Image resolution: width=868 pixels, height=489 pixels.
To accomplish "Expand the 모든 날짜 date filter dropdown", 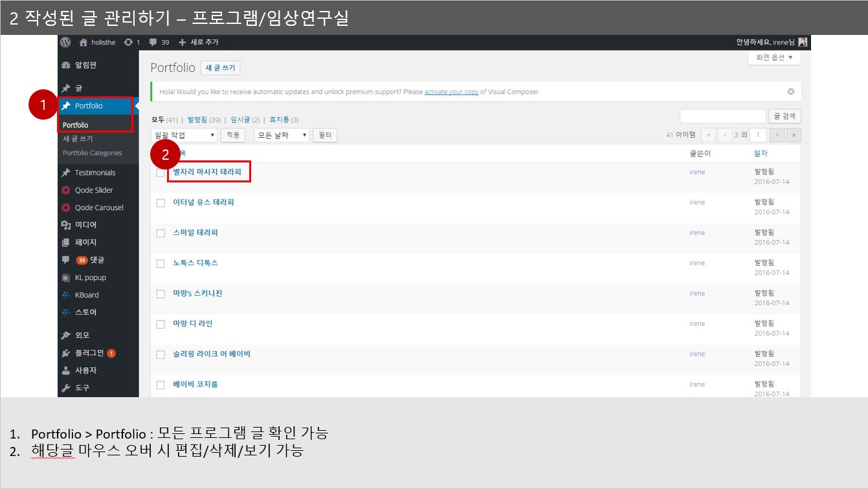I will click(282, 135).
